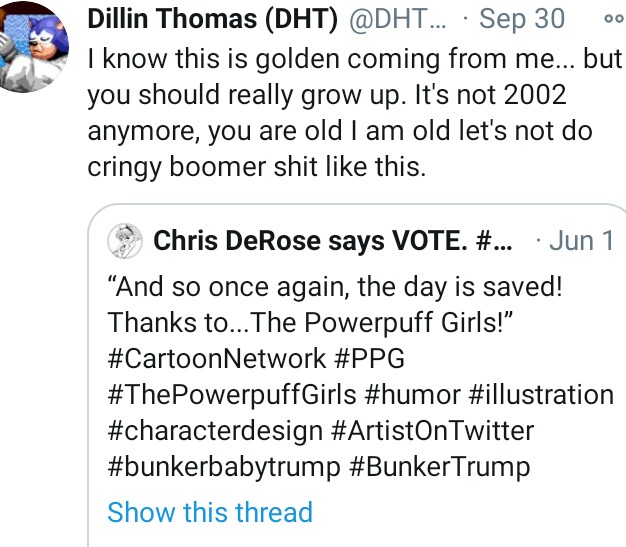The width and height of the screenshot is (626, 547).
Task: Click the #humor hashtag
Action: [412, 394]
